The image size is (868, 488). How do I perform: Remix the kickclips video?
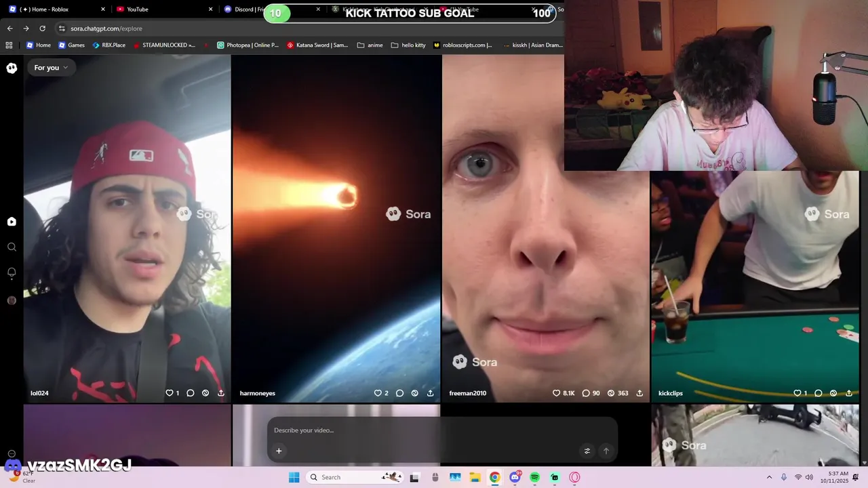[833, 393]
